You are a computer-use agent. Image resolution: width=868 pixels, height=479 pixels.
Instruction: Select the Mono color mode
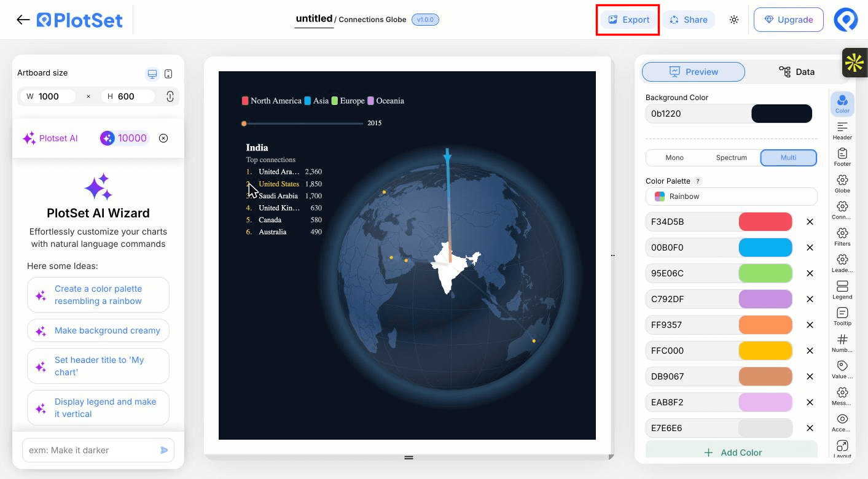click(674, 158)
